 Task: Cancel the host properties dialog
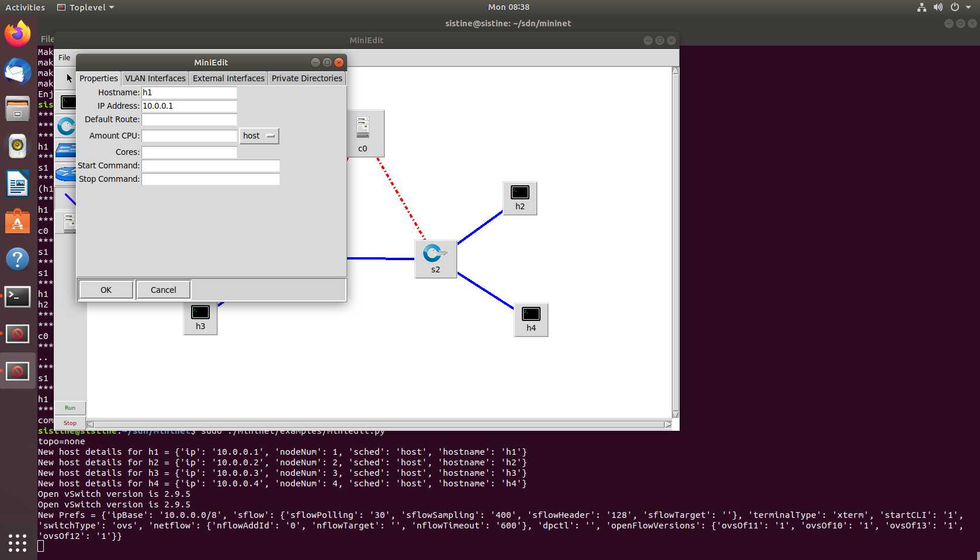click(x=163, y=290)
